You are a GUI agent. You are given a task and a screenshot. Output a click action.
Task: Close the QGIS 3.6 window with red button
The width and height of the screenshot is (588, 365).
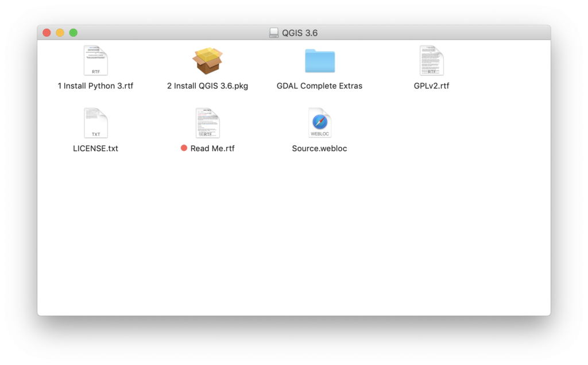coord(47,33)
